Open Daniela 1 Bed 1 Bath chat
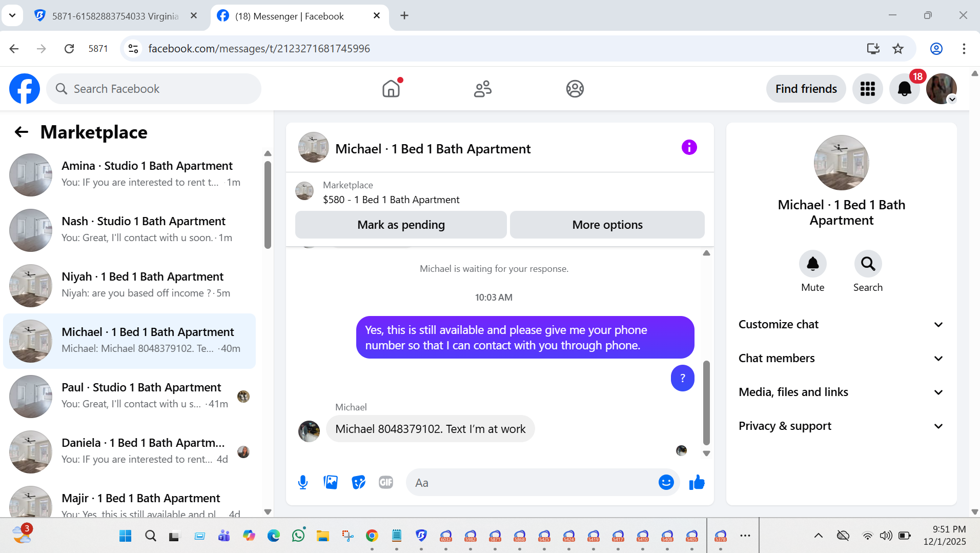This screenshot has width=980, height=553. 129,451
